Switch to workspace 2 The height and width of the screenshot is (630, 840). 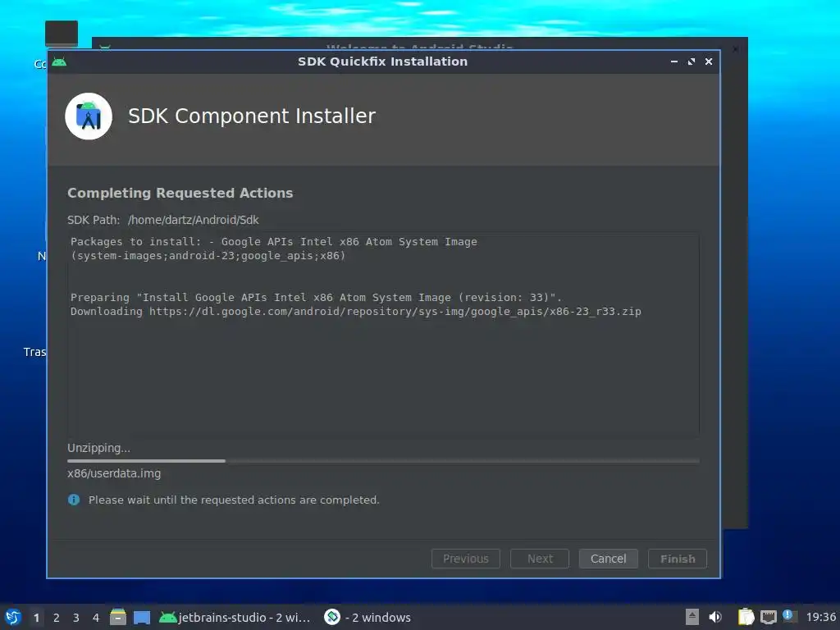[57, 617]
